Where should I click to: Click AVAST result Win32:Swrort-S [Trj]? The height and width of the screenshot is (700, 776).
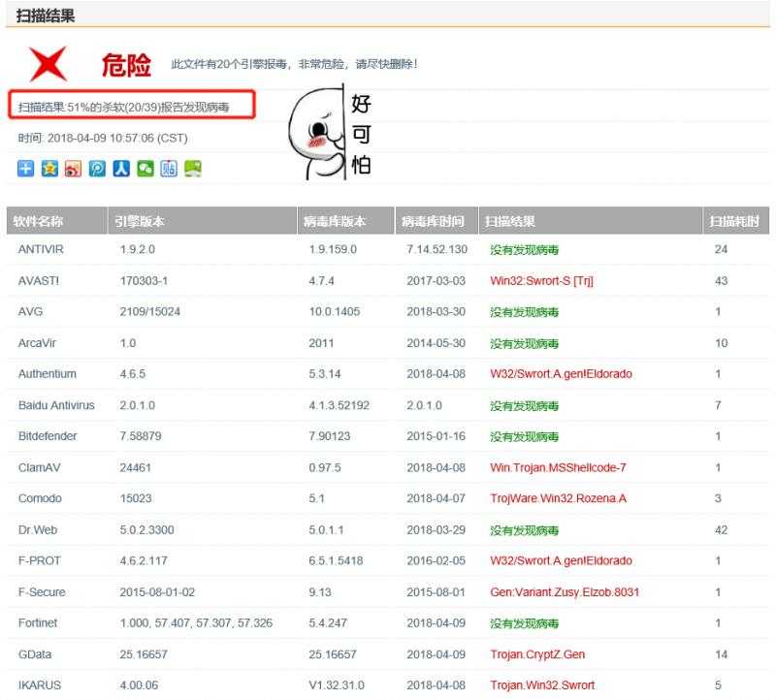(x=542, y=280)
